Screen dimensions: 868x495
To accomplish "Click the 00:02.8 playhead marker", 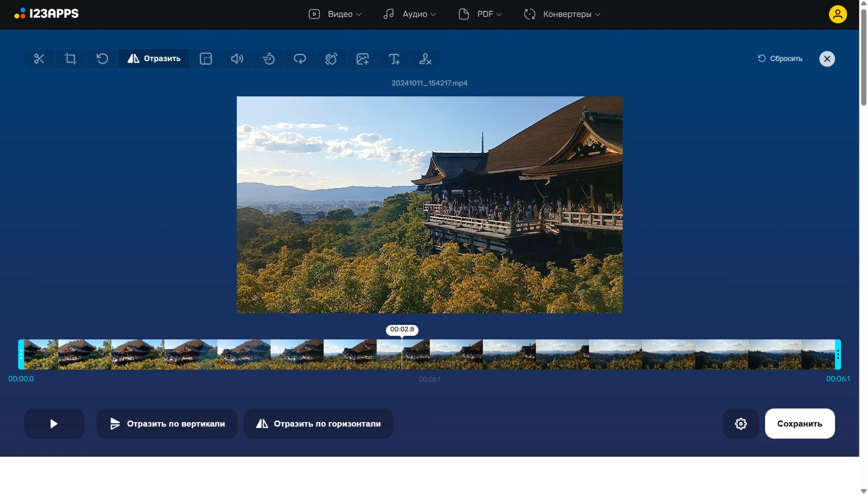I will [402, 329].
